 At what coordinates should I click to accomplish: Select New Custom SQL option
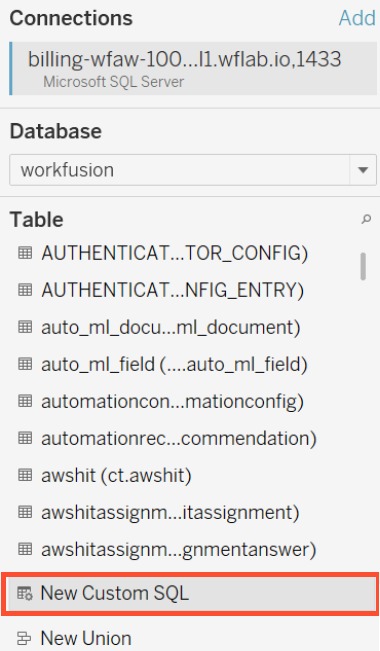190,593
